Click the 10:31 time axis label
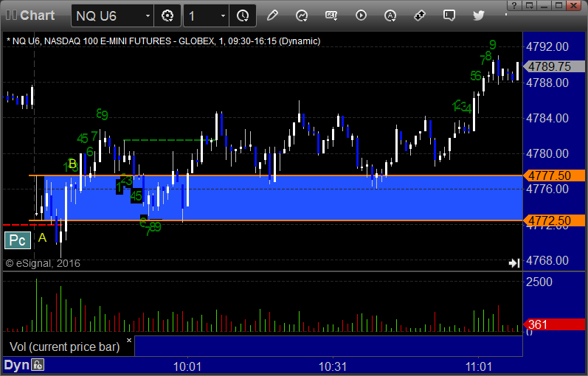 pos(332,366)
